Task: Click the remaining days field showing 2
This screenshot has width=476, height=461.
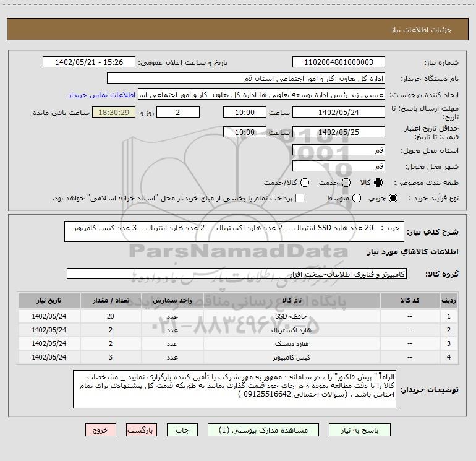Action: coord(178,112)
